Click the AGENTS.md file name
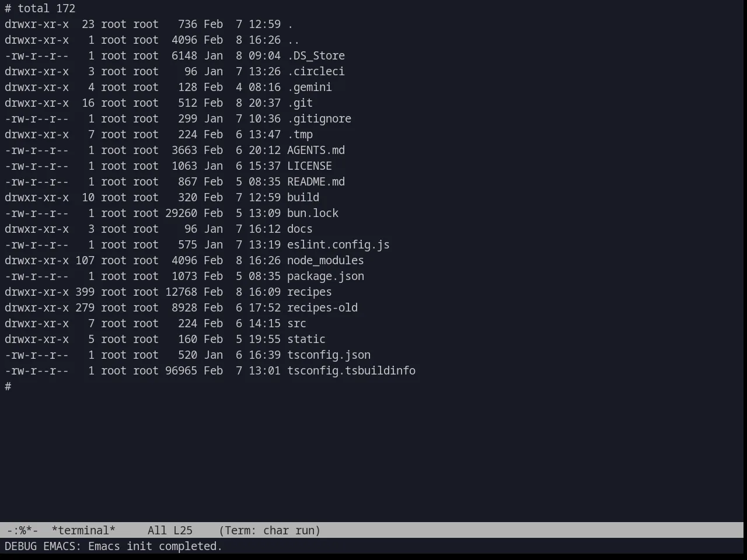 click(x=316, y=150)
